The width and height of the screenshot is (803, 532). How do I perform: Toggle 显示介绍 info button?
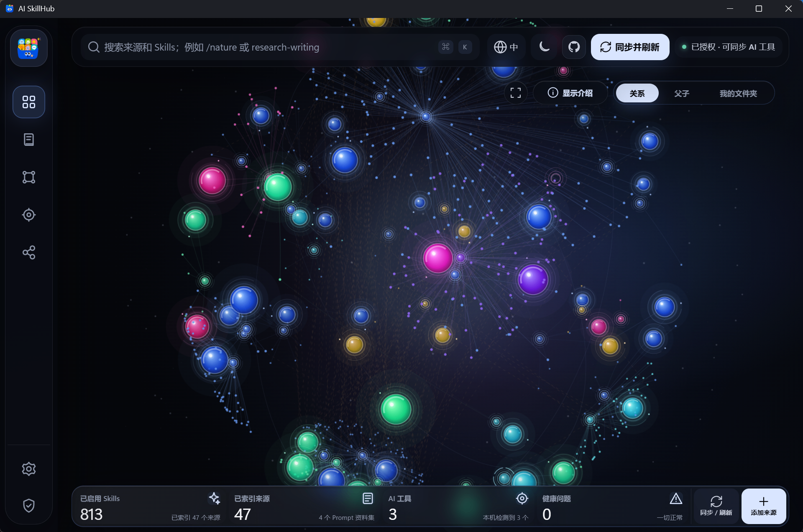tap(570, 93)
